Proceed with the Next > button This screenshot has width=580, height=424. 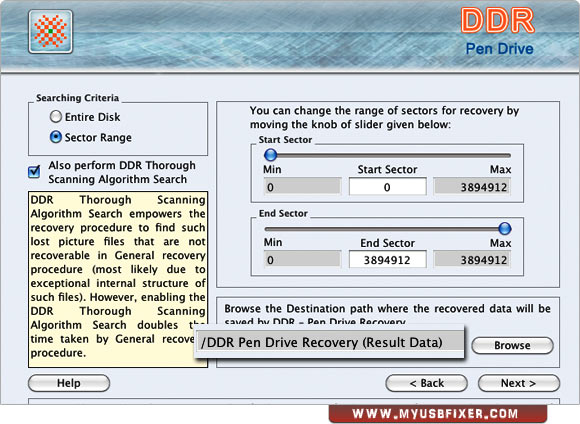click(x=519, y=383)
